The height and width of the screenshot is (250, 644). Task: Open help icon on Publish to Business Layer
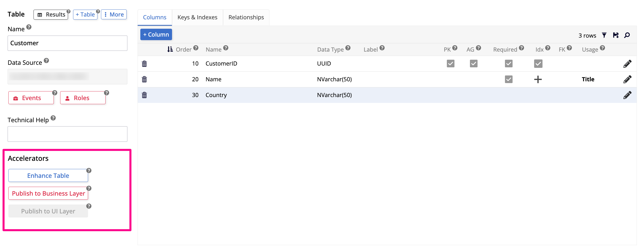tap(89, 188)
